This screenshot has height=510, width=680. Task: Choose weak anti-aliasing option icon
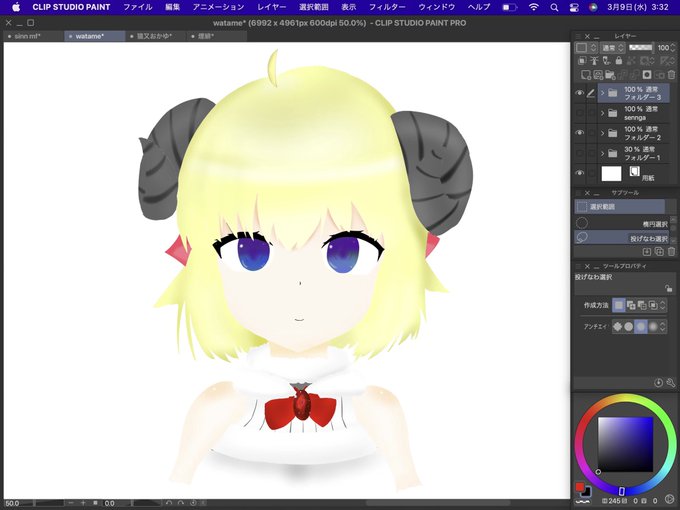628,327
